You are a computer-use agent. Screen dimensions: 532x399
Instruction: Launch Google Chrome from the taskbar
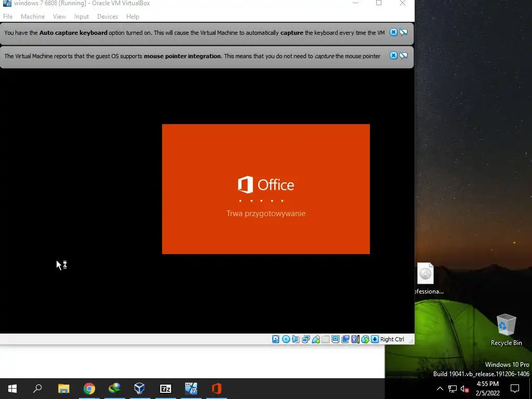click(x=89, y=389)
